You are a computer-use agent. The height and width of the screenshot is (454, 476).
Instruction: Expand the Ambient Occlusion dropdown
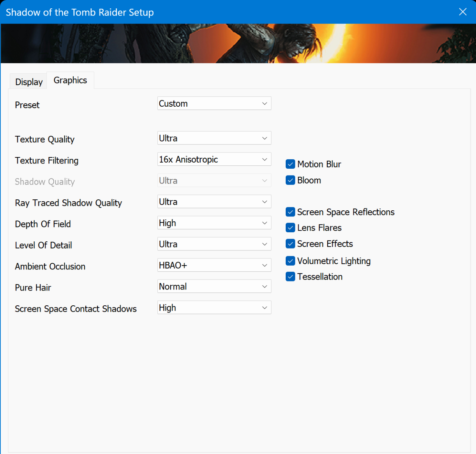tap(214, 265)
